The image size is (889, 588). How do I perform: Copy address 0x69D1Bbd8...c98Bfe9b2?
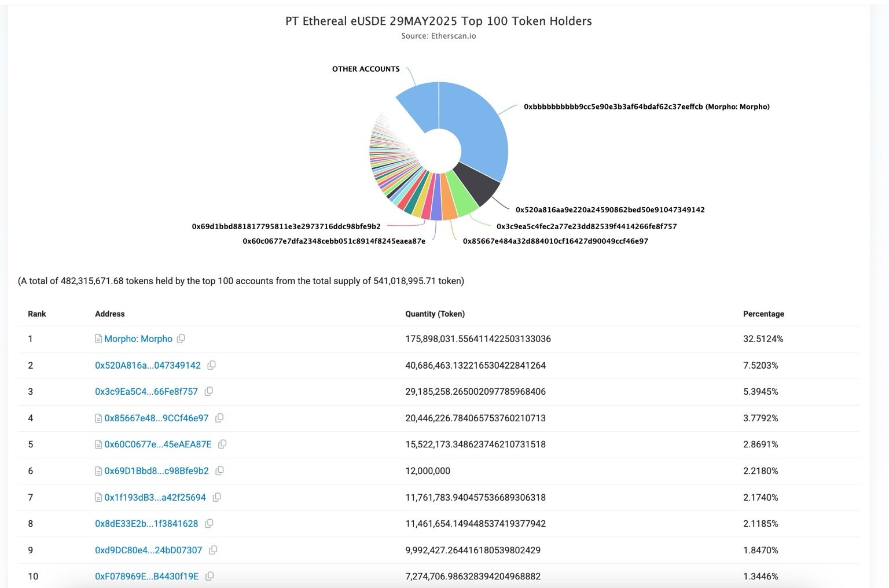219,471
